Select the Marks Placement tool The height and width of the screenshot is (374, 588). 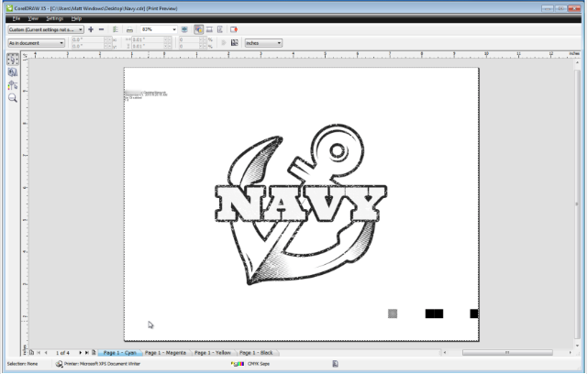(12, 85)
